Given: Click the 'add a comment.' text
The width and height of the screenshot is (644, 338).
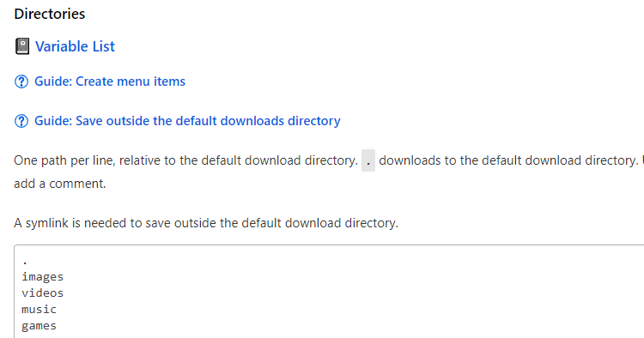Looking at the screenshot, I should point(60,184).
